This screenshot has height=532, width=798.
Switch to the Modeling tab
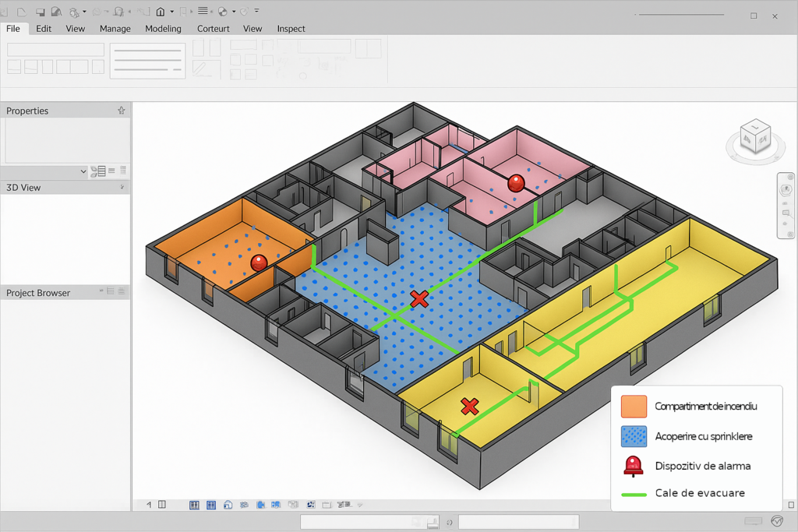pos(163,29)
